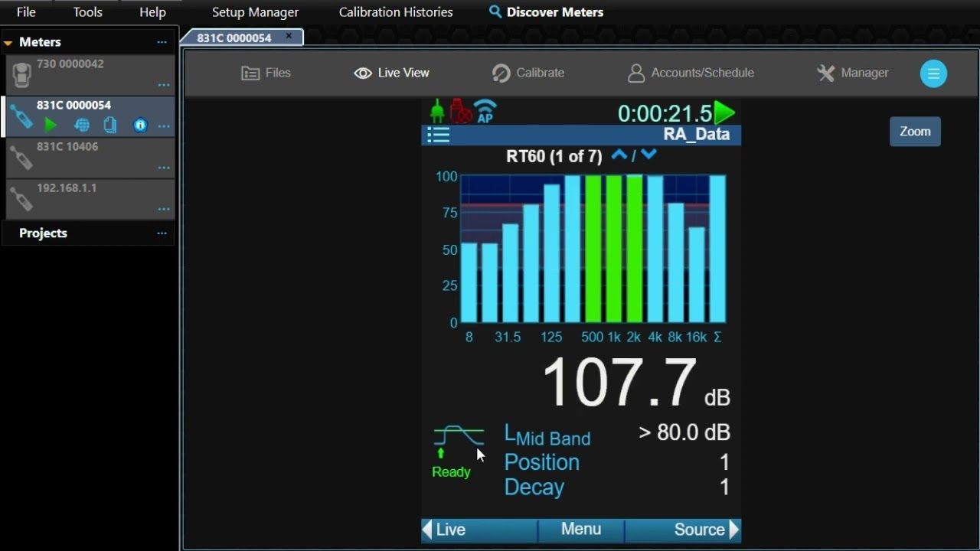Select the 831C 0000054 meter icon
This screenshot has height=551, width=980.
[21, 116]
